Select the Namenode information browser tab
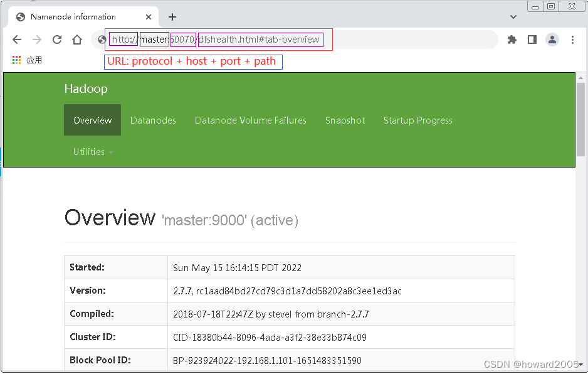Viewport: 588px width, 374px height. (x=83, y=17)
